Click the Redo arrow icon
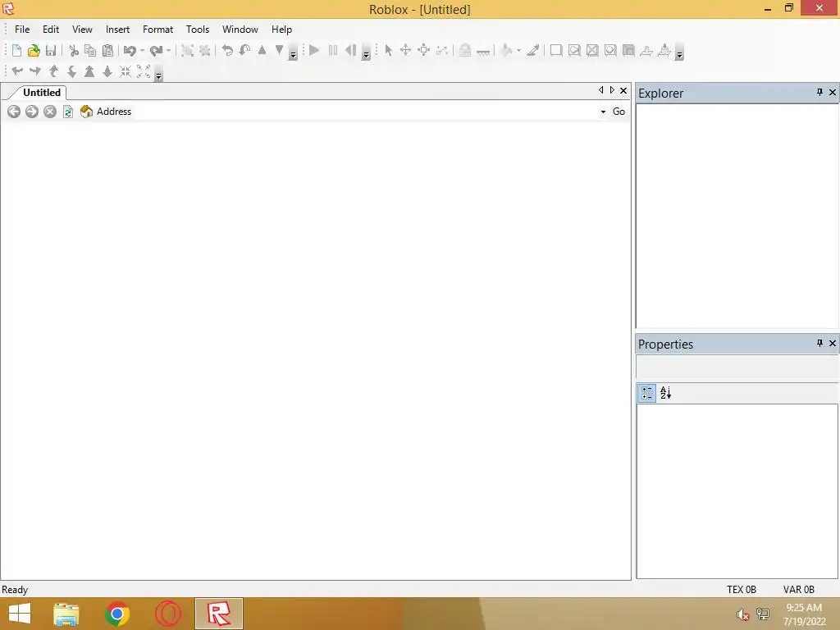 pyautogui.click(x=156, y=50)
